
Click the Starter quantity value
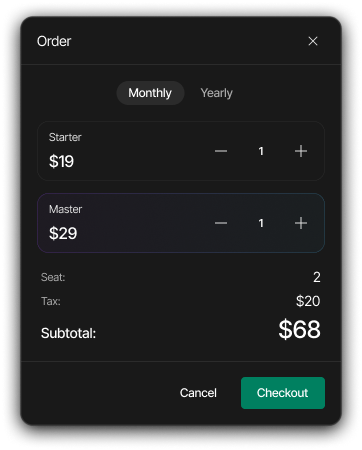click(x=261, y=151)
